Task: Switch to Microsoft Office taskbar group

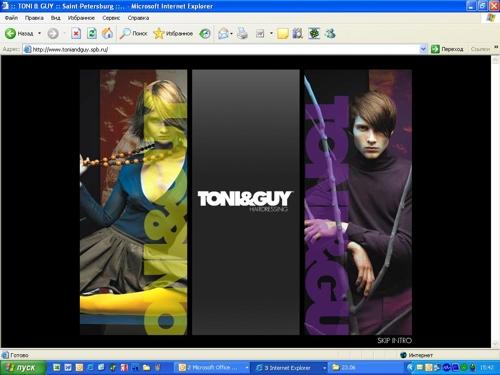Action: coord(213,368)
